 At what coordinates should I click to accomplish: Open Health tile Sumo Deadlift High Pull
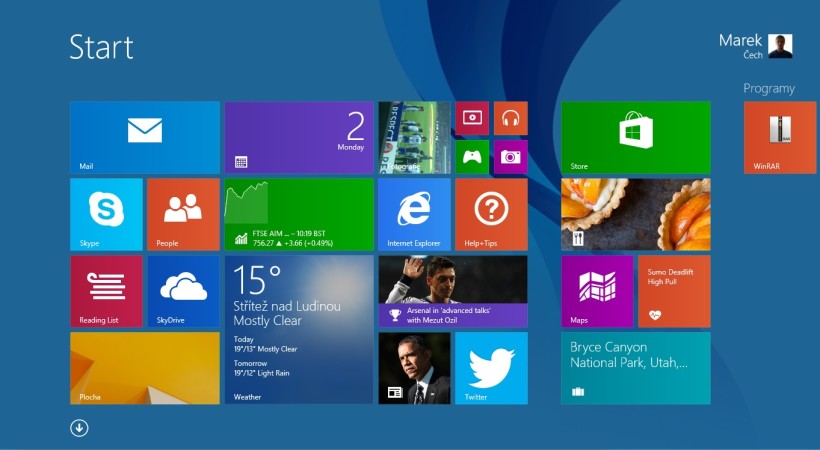point(675,291)
